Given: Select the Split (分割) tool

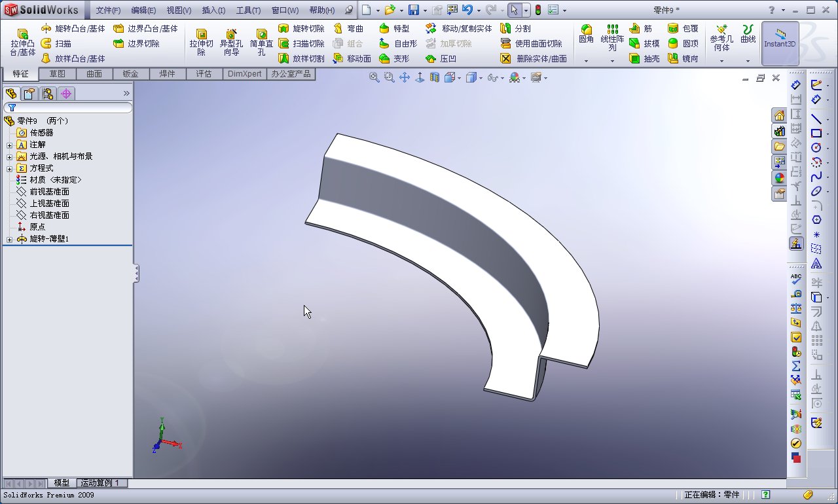Looking at the screenshot, I should (515, 29).
